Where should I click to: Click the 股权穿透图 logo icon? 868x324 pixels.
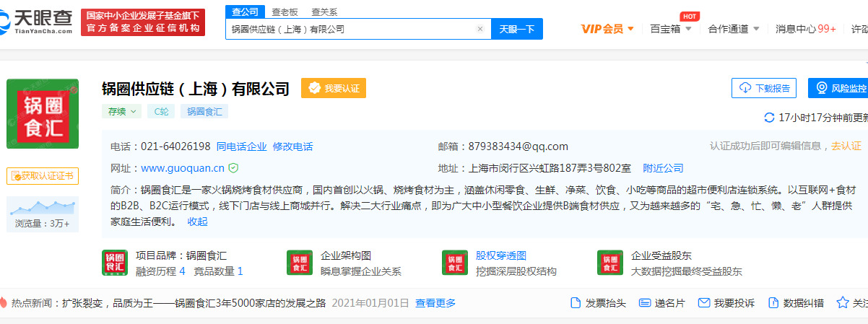coord(455,263)
